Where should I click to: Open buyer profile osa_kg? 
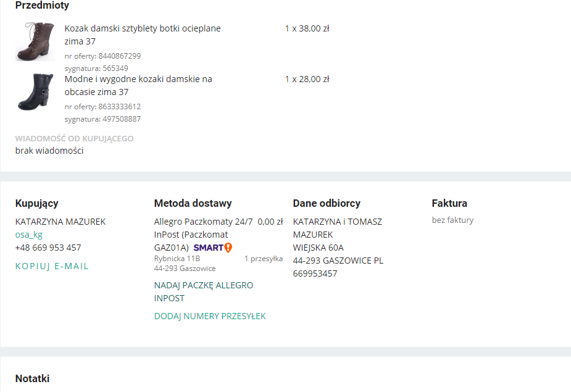point(29,235)
